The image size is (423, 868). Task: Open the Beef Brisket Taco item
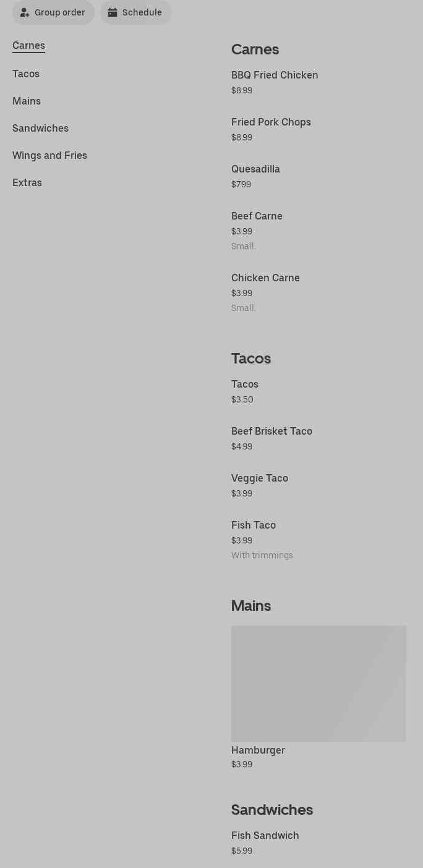271,432
